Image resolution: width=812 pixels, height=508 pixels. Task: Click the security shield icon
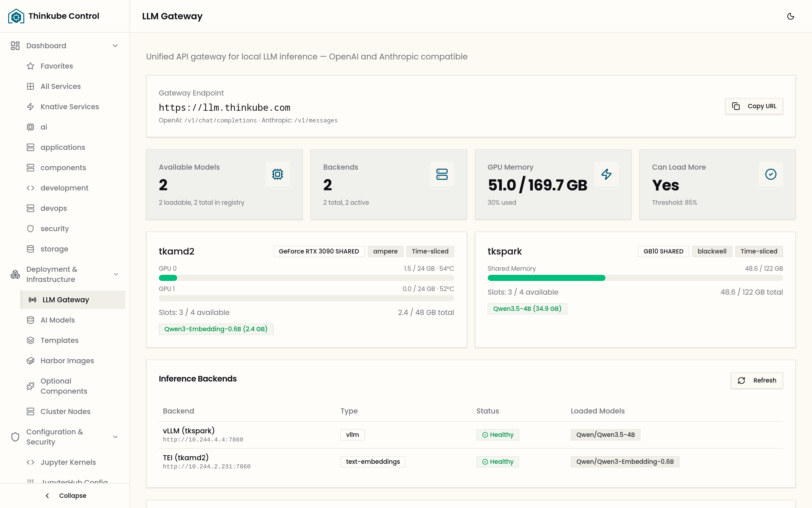coord(30,228)
